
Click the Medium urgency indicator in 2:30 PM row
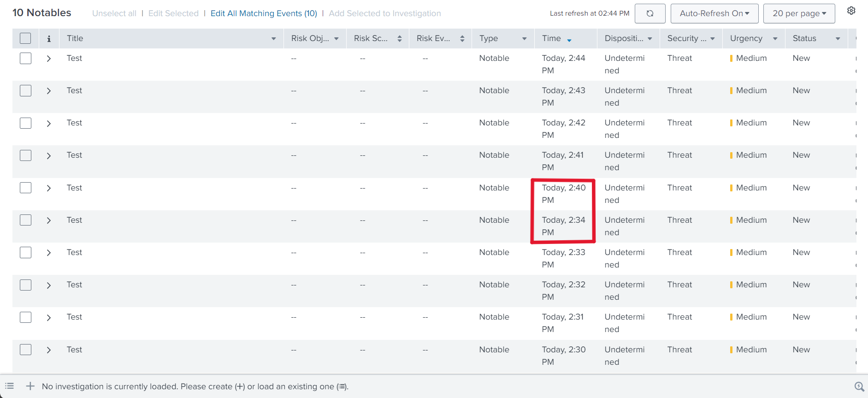point(751,350)
